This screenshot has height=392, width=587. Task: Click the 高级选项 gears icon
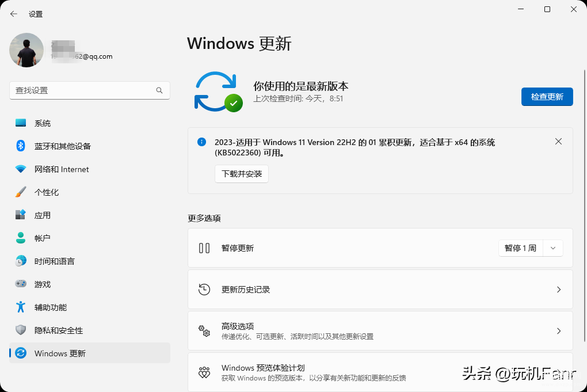click(204, 331)
